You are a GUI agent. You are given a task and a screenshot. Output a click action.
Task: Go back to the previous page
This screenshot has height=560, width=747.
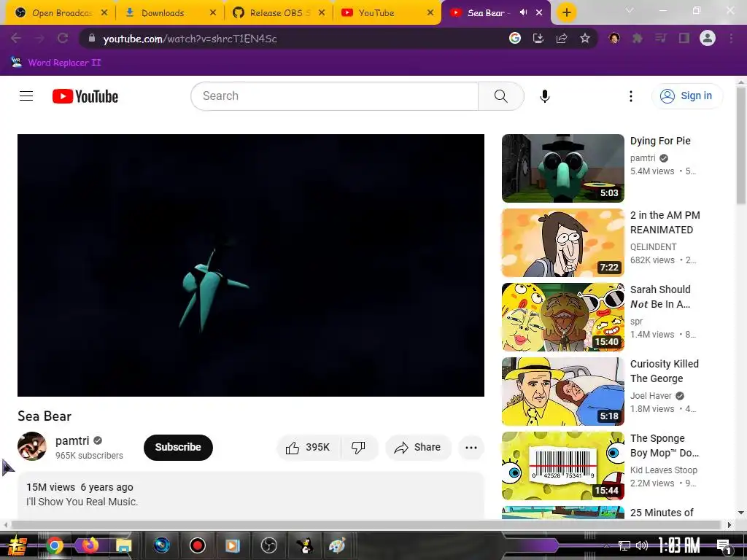tap(16, 38)
